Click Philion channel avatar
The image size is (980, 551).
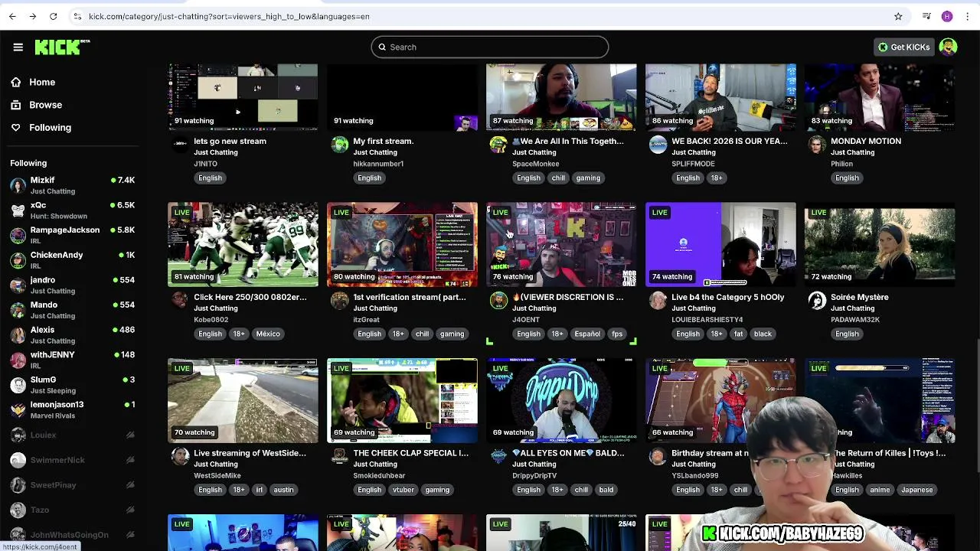[x=817, y=143]
